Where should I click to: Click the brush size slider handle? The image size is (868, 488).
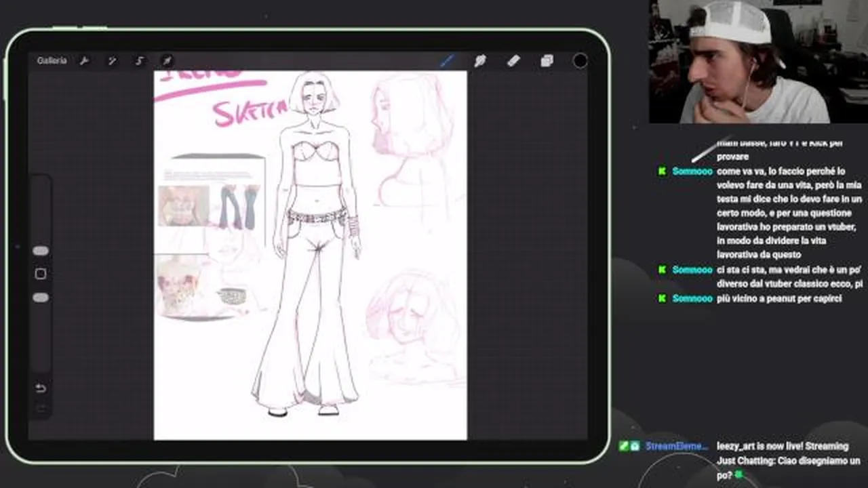[41, 251]
